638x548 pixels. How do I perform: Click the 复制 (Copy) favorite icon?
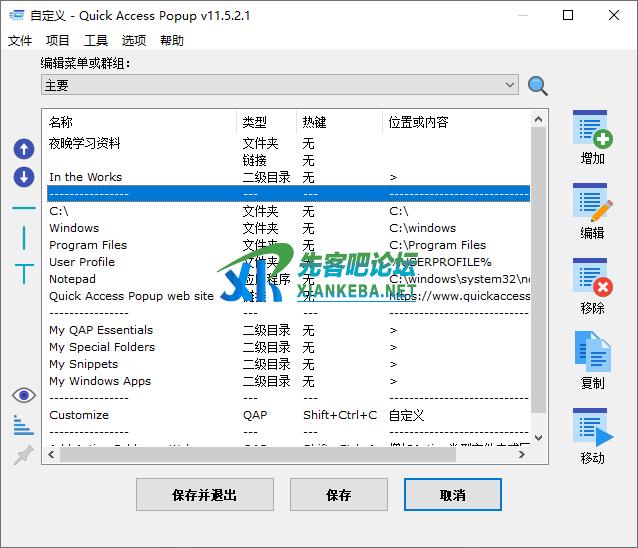coord(592,353)
